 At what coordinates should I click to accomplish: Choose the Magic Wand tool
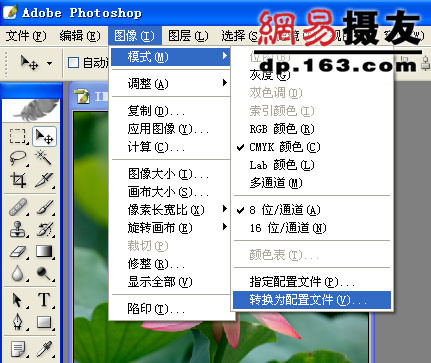click(44, 158)
